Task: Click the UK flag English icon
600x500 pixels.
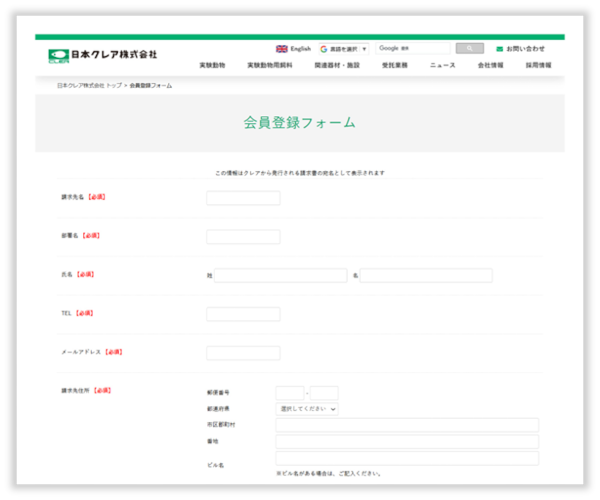Action: [x=282, y=49]
